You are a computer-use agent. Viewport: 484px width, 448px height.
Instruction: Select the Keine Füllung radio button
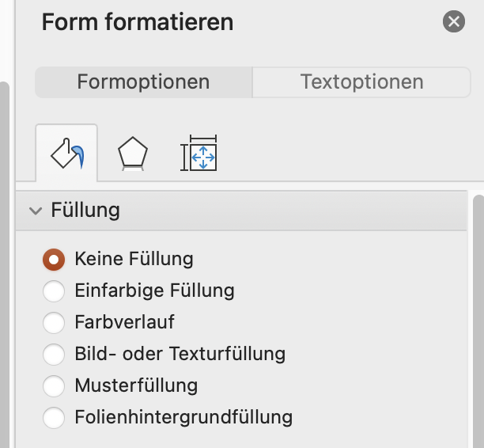tap(54, 260)
